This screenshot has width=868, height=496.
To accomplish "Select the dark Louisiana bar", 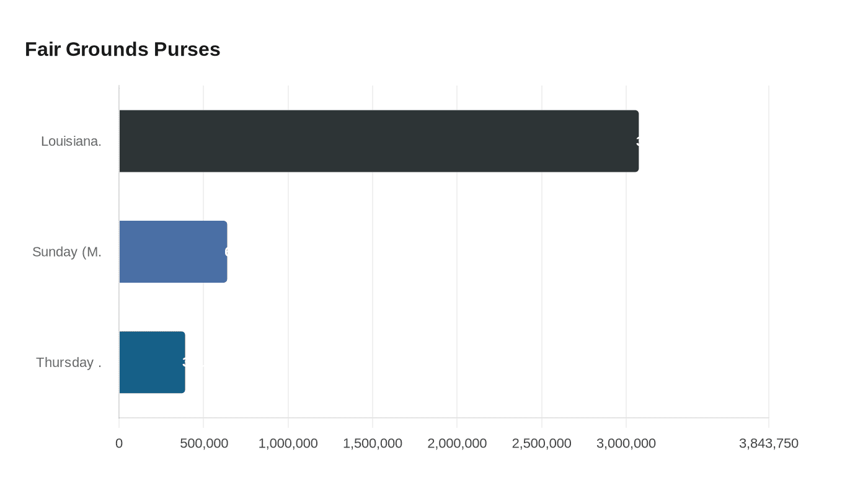I will coord(378,141).
